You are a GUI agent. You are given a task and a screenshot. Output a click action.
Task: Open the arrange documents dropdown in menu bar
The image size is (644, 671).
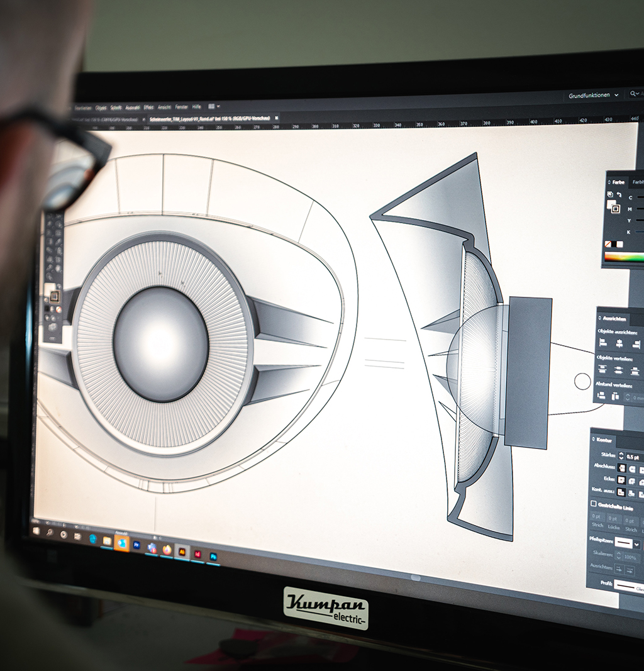(x=214, y=107)
